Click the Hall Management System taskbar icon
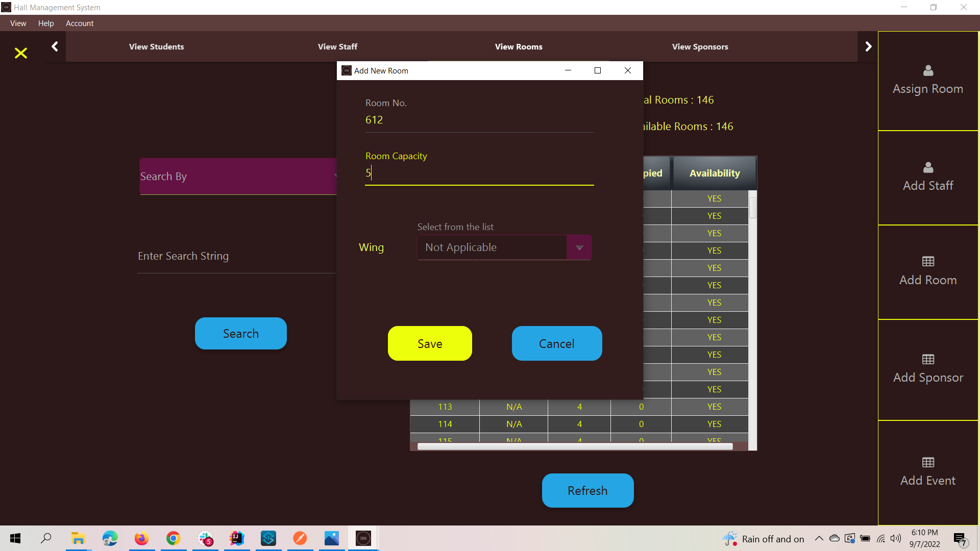The image size is (980, 551). point(363,538)
